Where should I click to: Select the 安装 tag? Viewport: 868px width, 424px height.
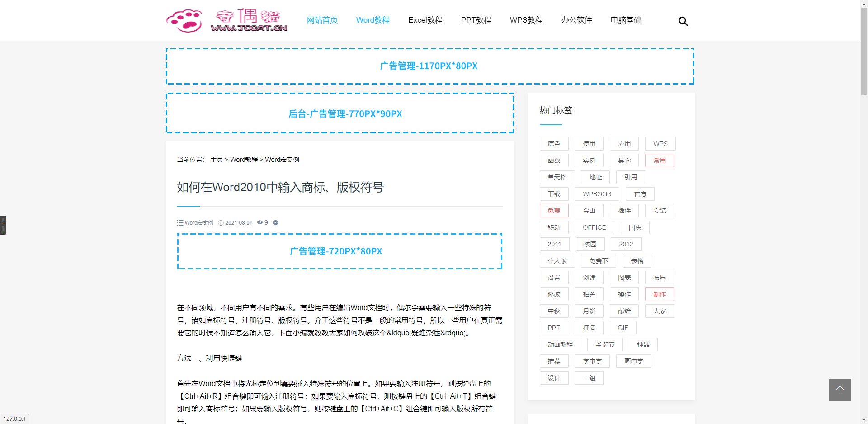click(660, 211)
